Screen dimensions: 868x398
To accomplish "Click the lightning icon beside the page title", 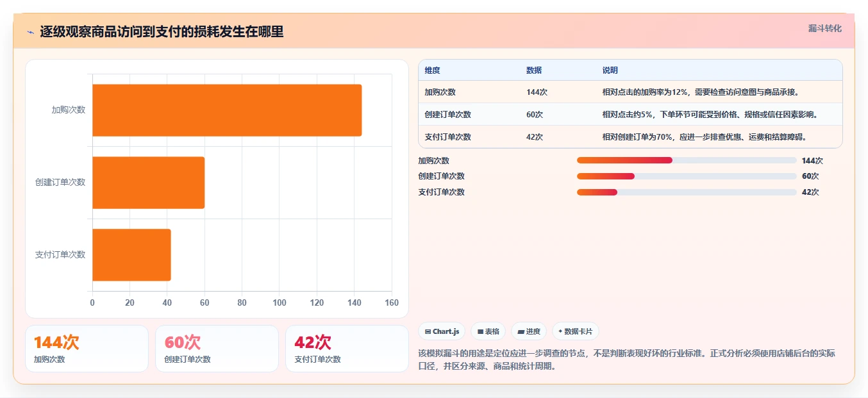I will click(x=31, y=32).
